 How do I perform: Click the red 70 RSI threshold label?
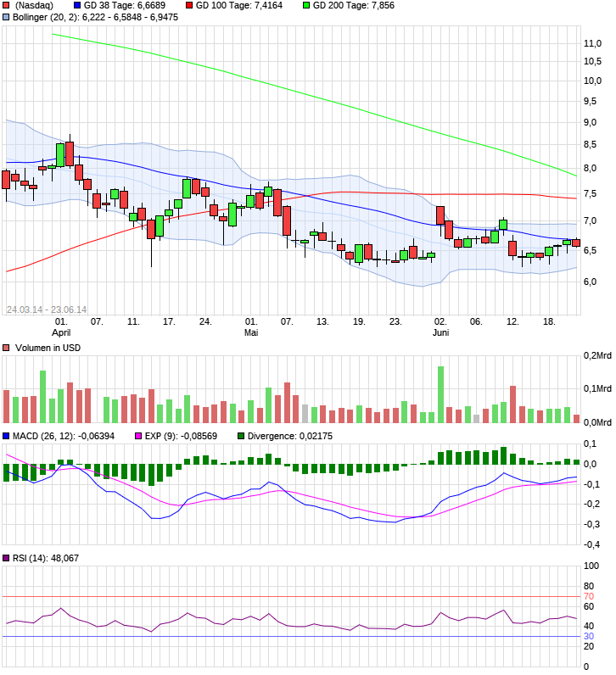click(x=589, y=597)
